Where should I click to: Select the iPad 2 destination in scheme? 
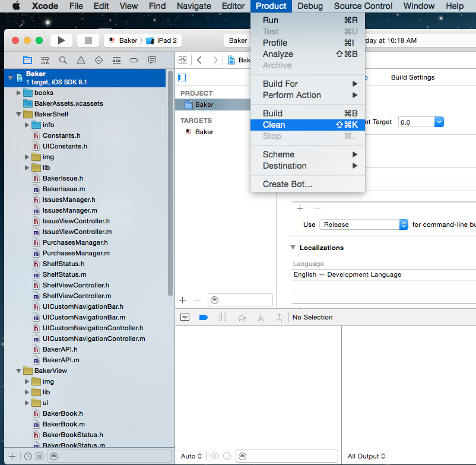(x=162, y=40)
